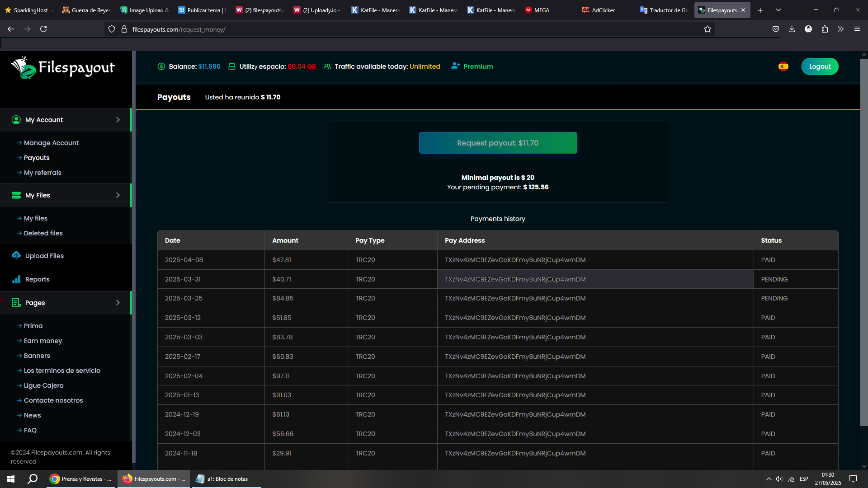Image resolution: width=868 pixels, height=488 pixels.
Task: Click the Upload Files cloud icon
Action: [16, 255]
